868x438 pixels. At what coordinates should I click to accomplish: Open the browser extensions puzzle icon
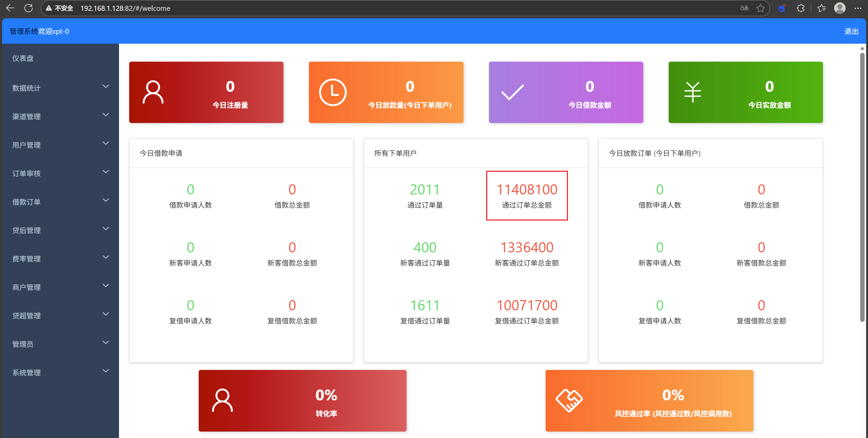coord(801,8)
